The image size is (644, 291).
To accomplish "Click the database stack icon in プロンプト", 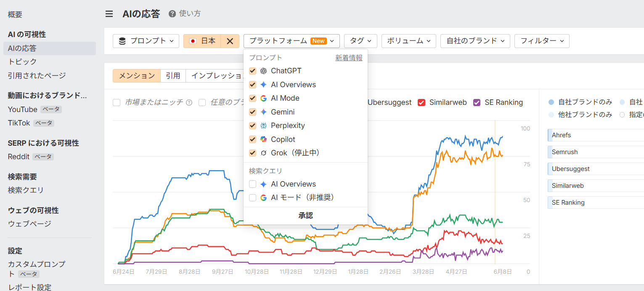I will (x=122, y=41).
